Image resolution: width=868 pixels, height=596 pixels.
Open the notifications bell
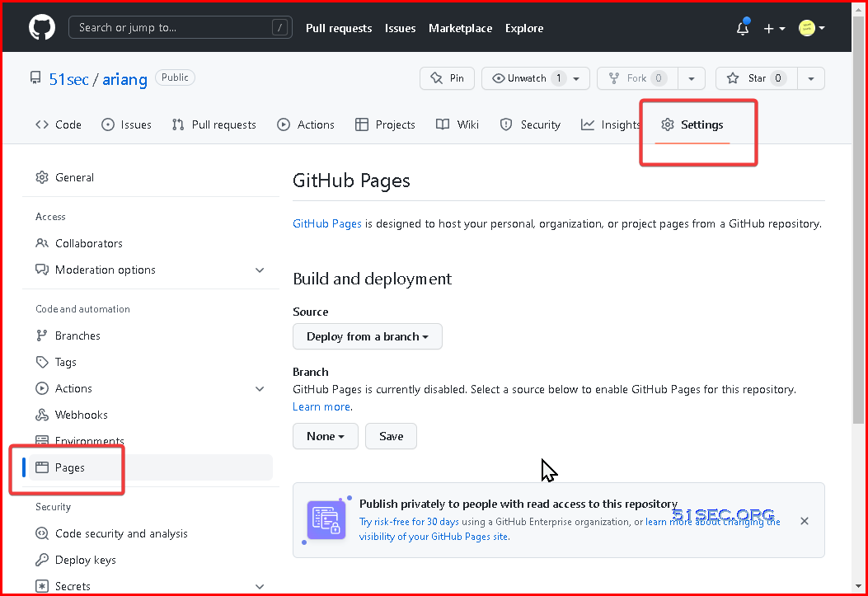743,28
